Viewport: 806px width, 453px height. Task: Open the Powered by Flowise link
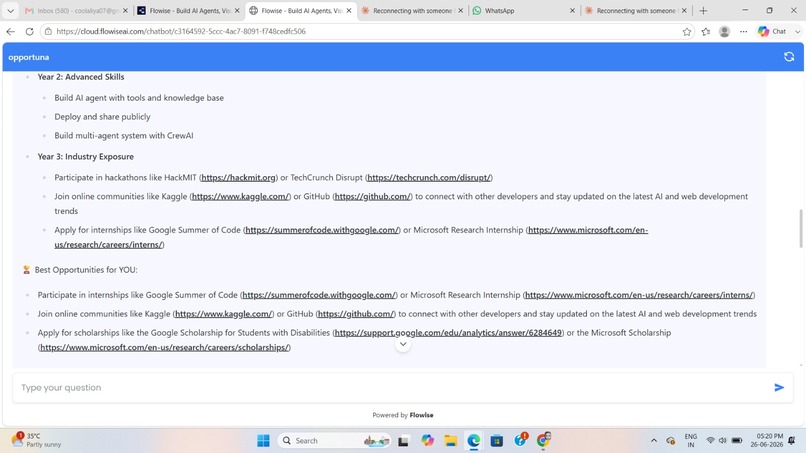point(421,415)
